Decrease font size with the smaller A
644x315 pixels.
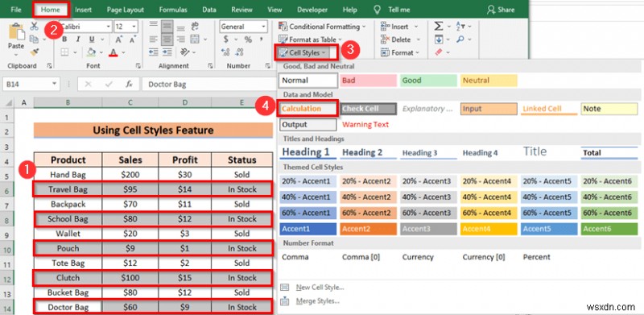click(x=132, y=39)
